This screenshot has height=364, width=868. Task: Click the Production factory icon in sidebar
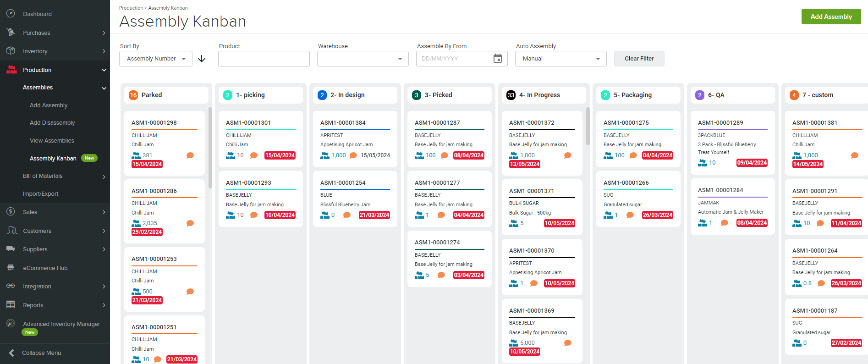click(x=11, y=70)
